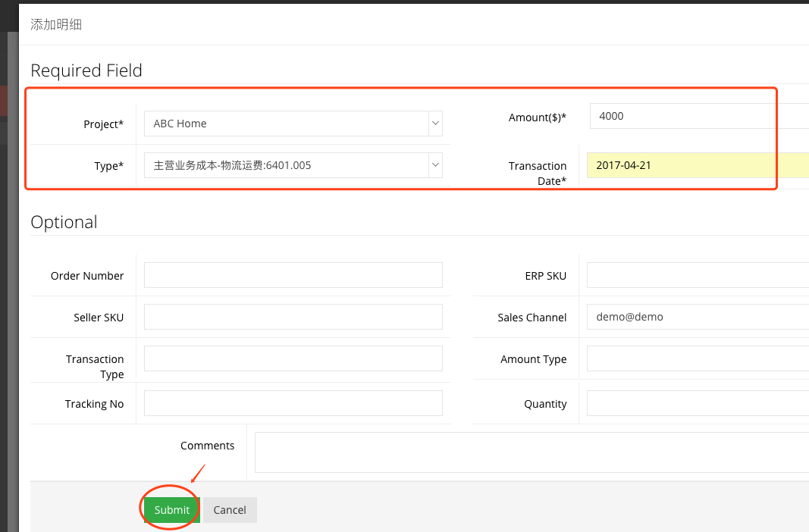Open the Type dropdown showing 主营业务成本-物流运费
This screenshot has height=532, width=809.
[x=293, y=165]
